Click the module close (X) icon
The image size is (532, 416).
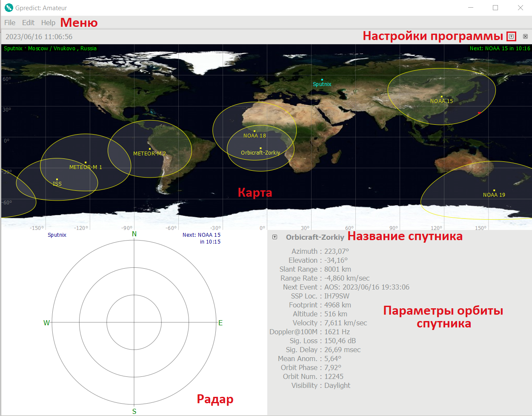tap(525, 36)
